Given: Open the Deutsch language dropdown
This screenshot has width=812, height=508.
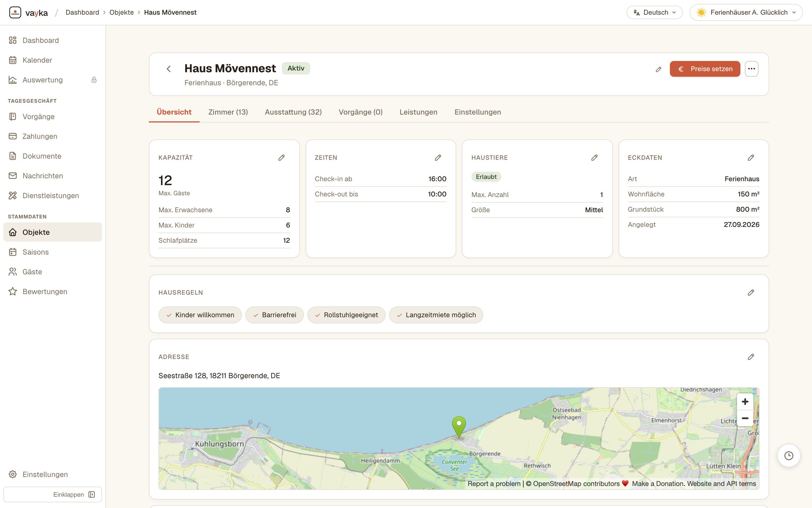Looking at the screenshot, I should point(654,12).
